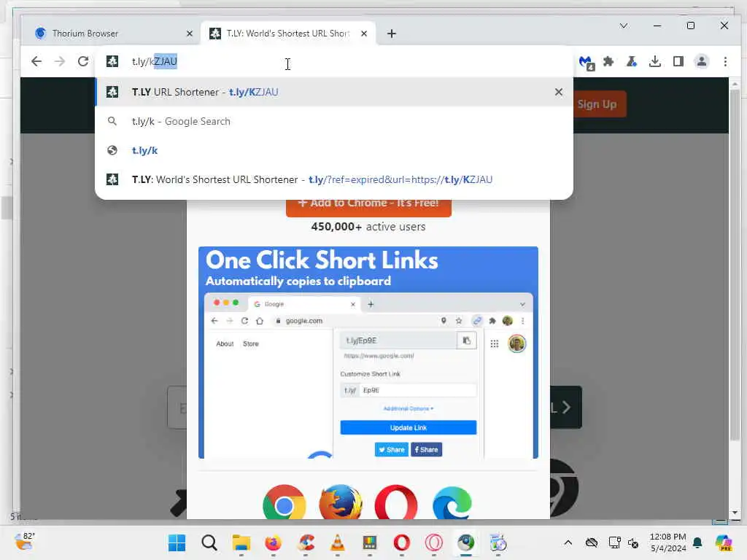Open the active Thorium taskbar icon
747x560 pixels.
click(x=466, y=542)
